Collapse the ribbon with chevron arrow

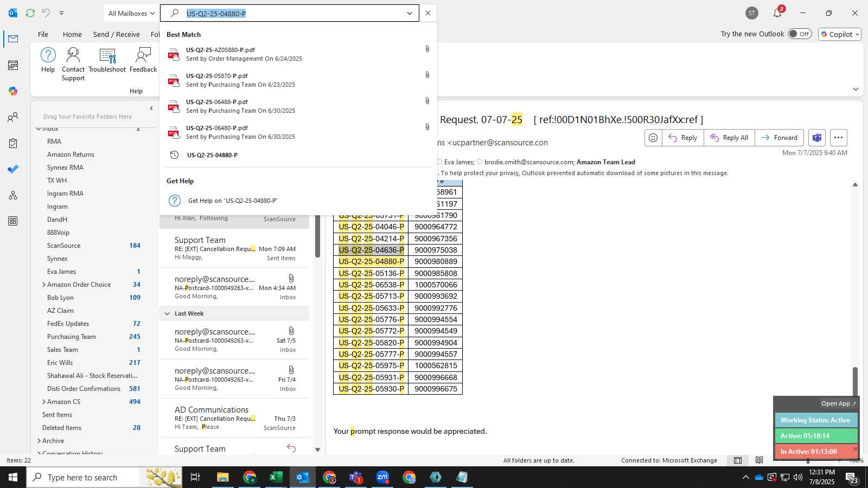pyautogui.click(x=856, y=89)
